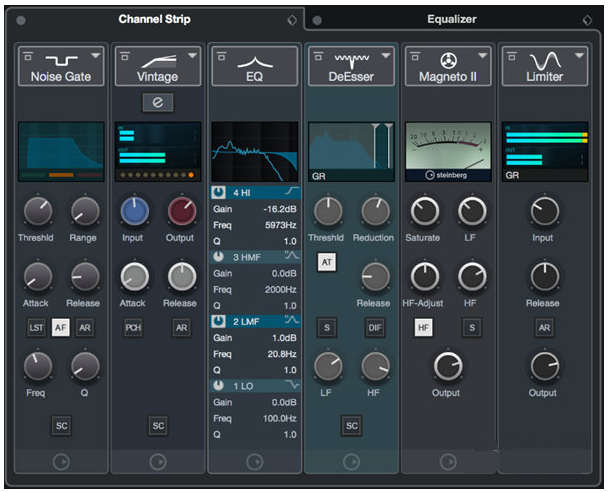The image size is (609, 492).
Task: Click the 4 HI Gain value -16.2dB
Action: click(x=280, y=209)
